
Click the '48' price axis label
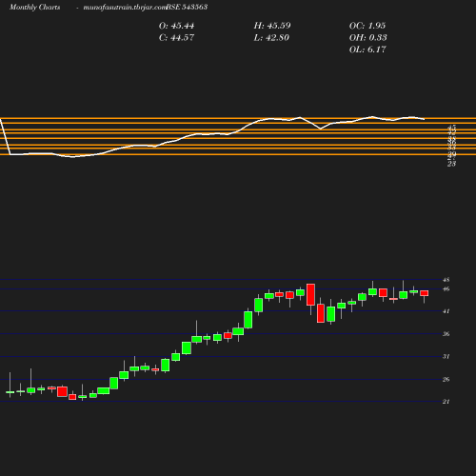446,280
